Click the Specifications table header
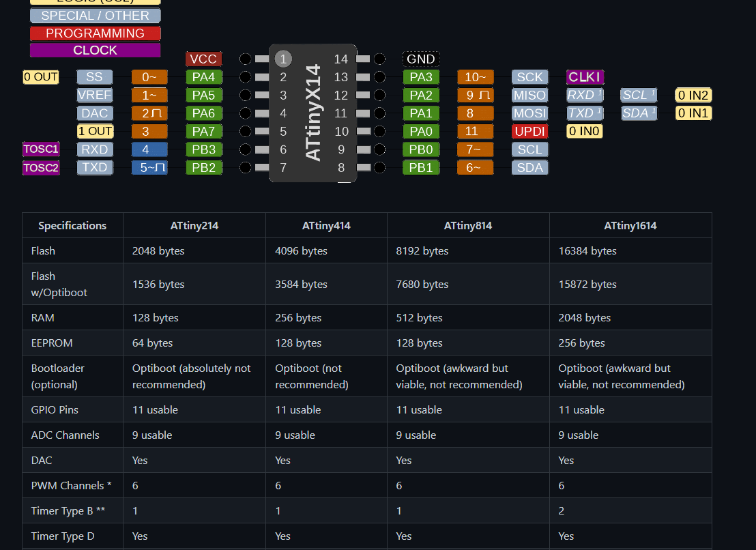 click(72, 226)
